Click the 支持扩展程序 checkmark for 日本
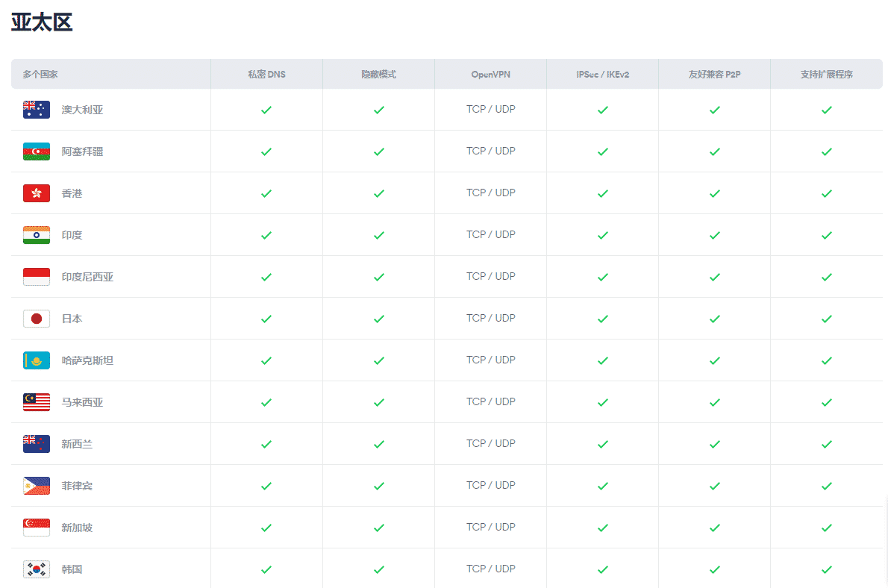The width and height of the screenshot is (888, 588). tap(826, 319)
